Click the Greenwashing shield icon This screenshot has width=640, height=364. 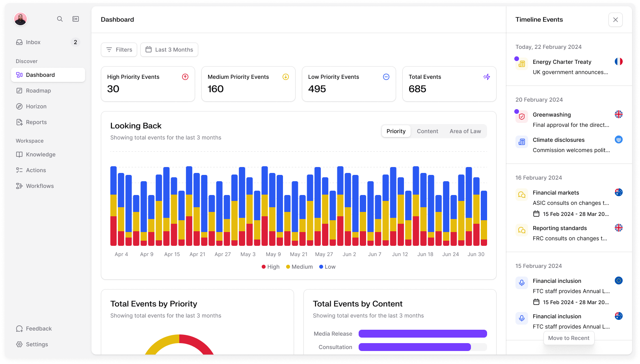click(522, 117)
